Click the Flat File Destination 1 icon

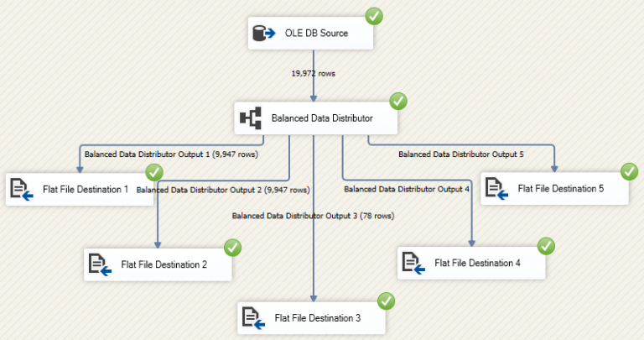21,189
